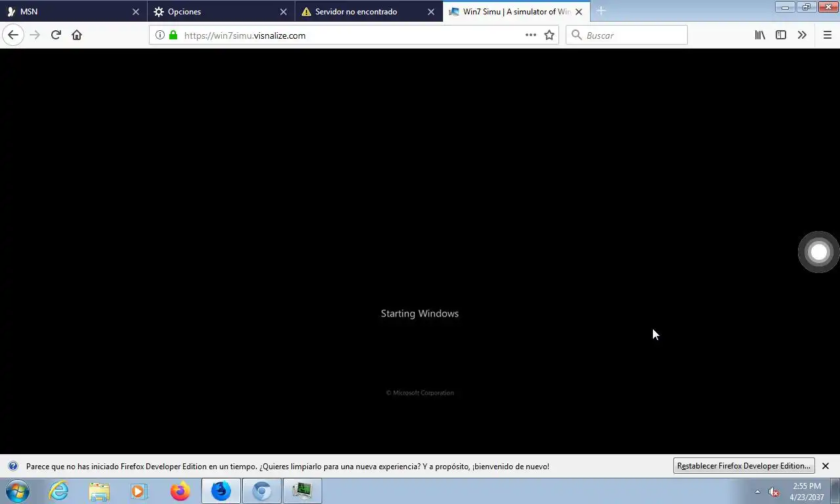
Task: Open the monitor app on taskbar
Action: 303,491
